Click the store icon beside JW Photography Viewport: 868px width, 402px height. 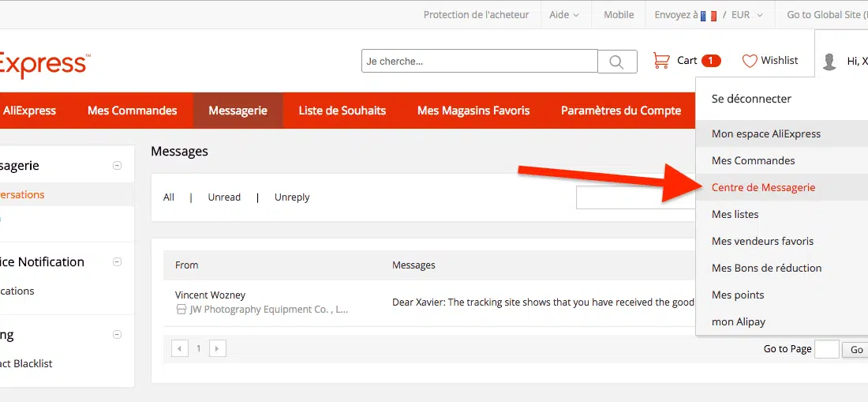[181, 310]
